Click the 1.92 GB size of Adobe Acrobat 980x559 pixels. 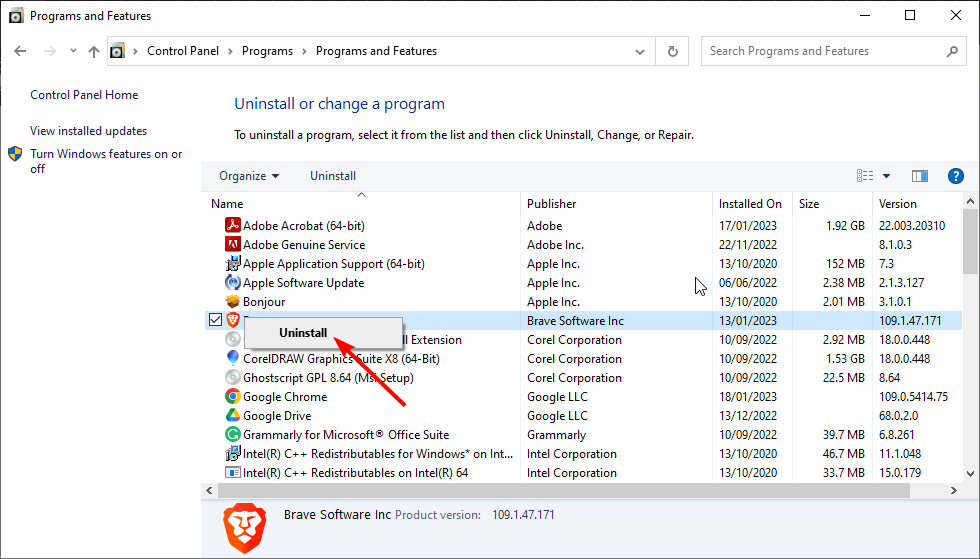pos(845,226)
